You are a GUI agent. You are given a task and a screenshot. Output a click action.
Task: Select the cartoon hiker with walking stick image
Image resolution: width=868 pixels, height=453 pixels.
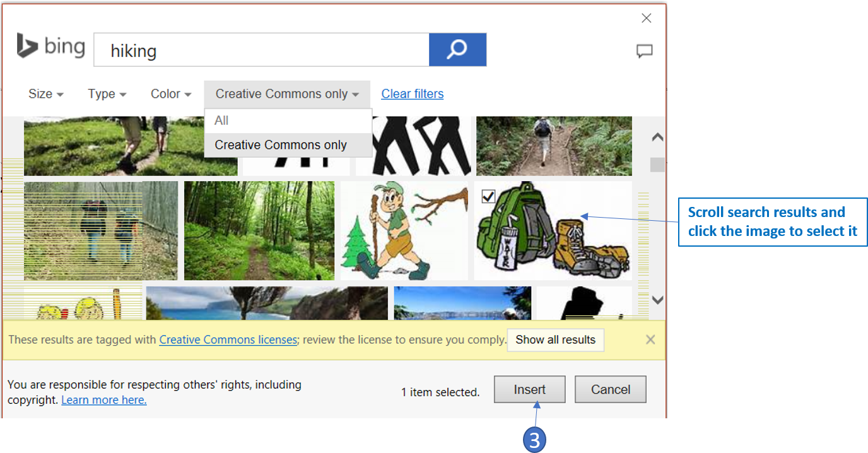(404, 230)
